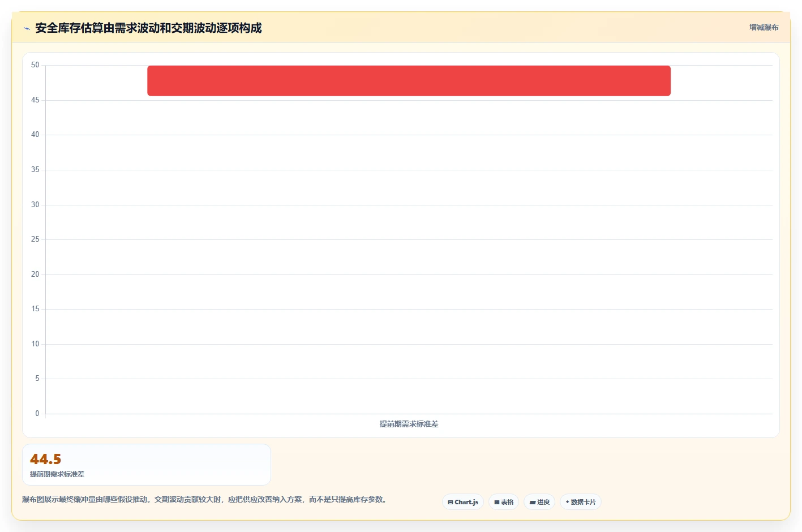Click the y-axis tick label 35

click(x=35, y=170)
